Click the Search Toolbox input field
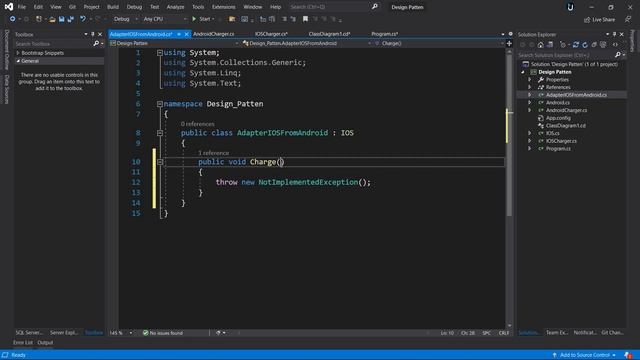640x360 pixels. coord(53,43)
